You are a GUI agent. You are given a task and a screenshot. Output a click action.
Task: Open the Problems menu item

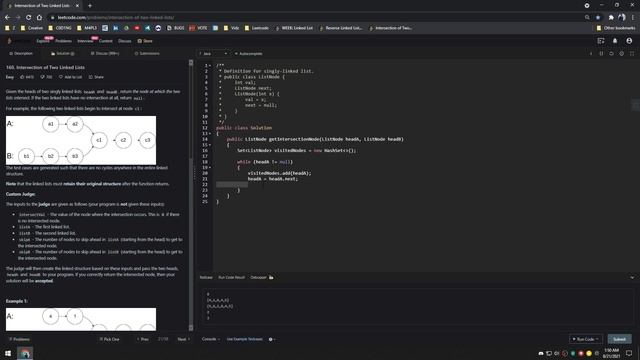(63, 41)
